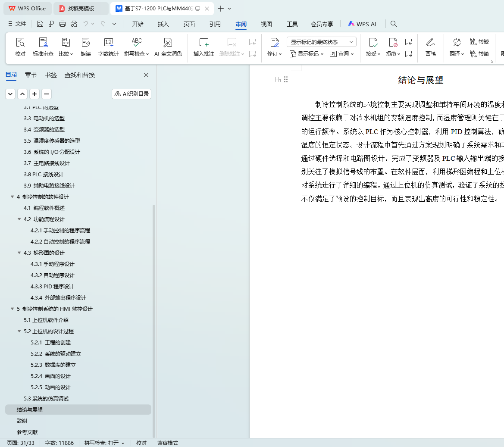Image resolution: width=504 pixels, height=447 pixels.
Task: Open the 拼写检查: 打开 status dropdown
Action: tap(104, 443)
